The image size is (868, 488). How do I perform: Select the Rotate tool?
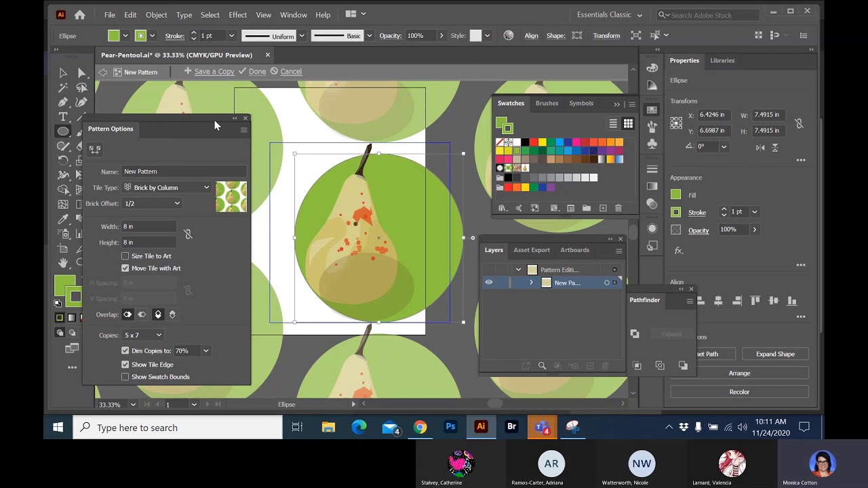tap(63, 161)
